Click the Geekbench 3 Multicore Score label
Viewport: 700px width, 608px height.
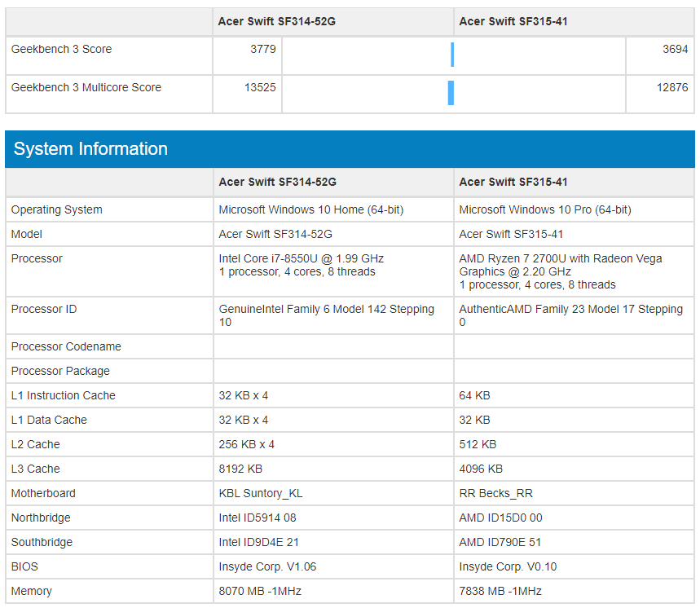pos(86,87)
